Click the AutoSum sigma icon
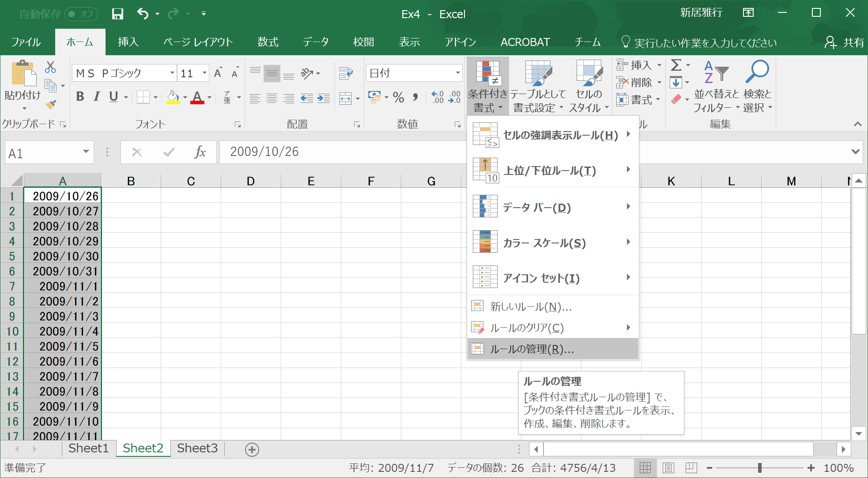The height and width of the screenshot is (478, 868). click(676, 65)
